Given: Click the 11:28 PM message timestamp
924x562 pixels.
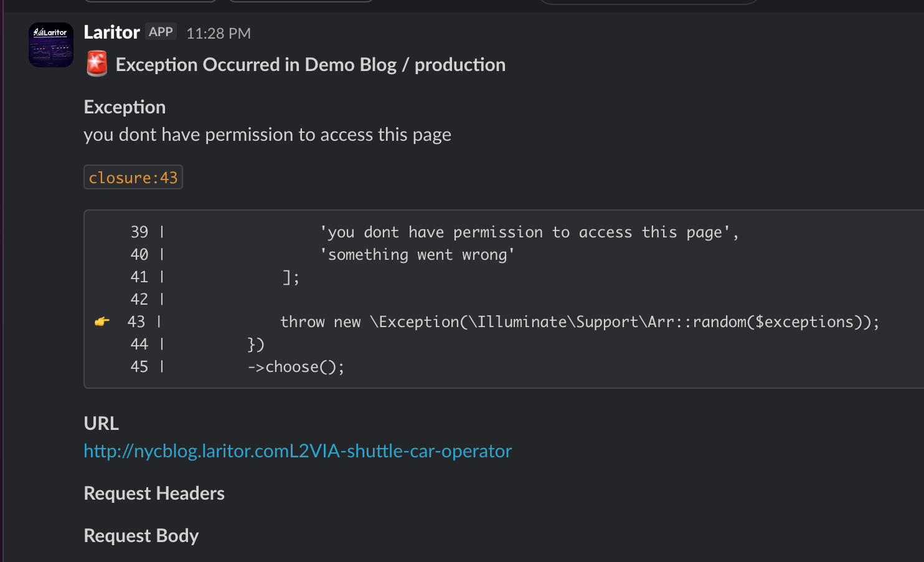Looking at the screenshot, I should pos(218,33).
